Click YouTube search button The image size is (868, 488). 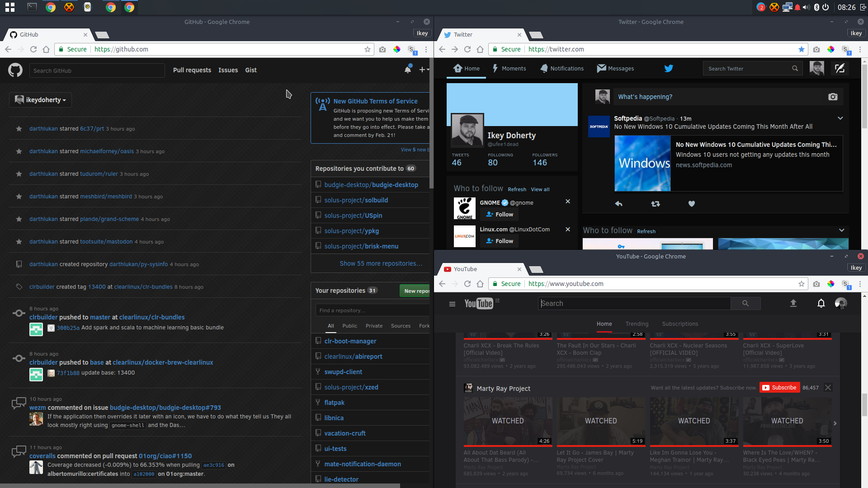coord(745,304)
